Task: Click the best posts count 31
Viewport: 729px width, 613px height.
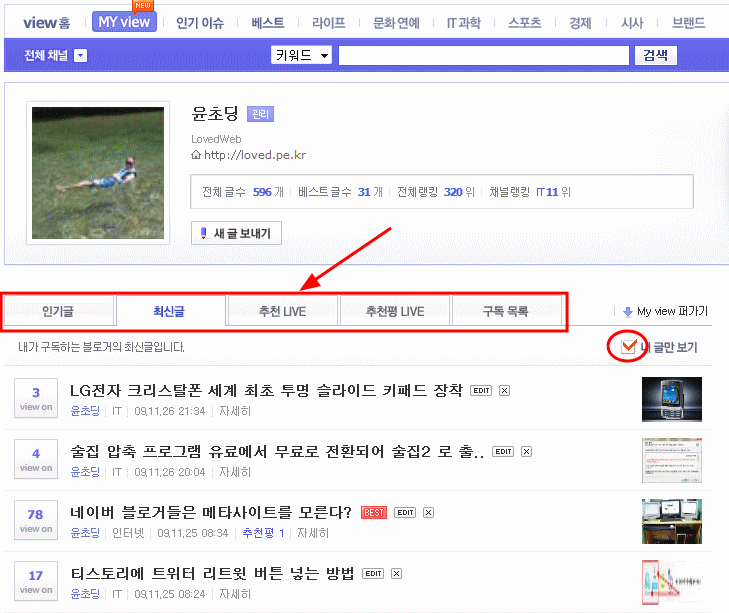Action: click(364, 192)
